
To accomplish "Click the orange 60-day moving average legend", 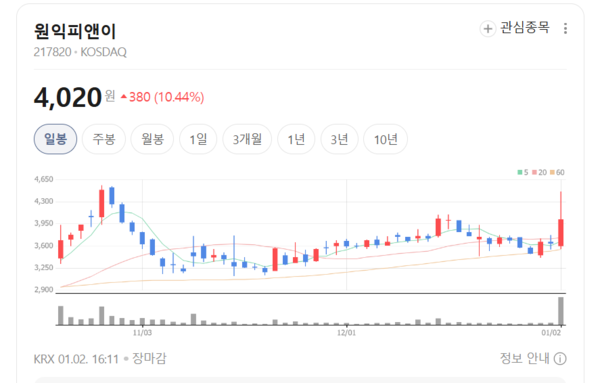I will click(x=557, y=172).
